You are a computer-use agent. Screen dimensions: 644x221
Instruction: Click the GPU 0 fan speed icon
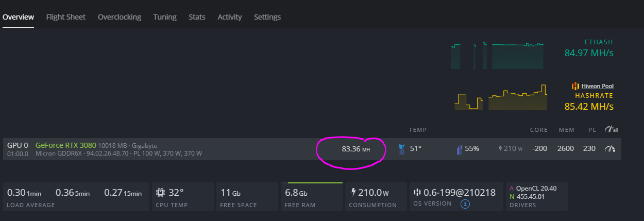coord(459,149)
